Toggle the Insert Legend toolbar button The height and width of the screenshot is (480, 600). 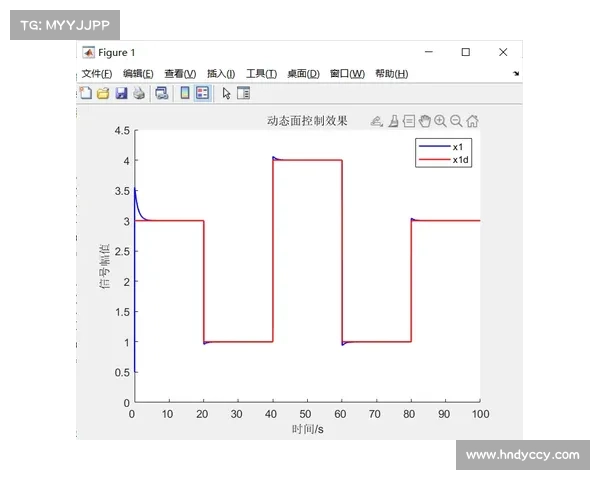pyautogui.click(x=202, y=93)
